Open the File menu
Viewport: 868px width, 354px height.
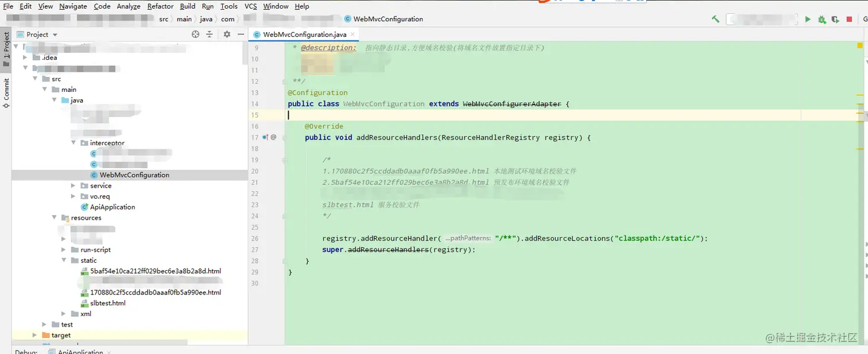[8, 6]
